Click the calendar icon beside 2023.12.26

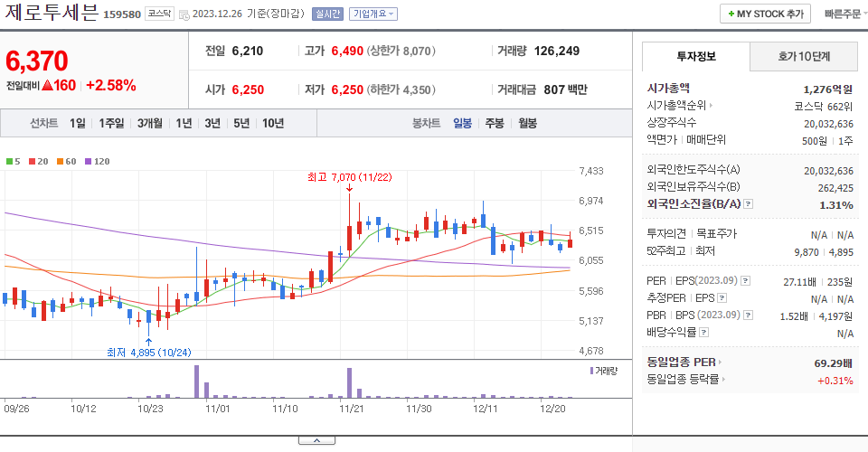pyautogui.click(x=184, y=15)
